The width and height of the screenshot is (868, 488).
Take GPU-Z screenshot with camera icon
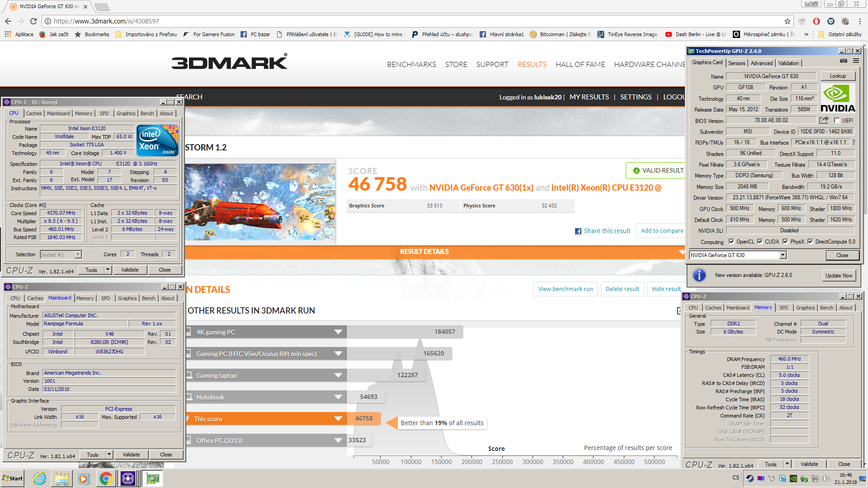coord(844,61)
